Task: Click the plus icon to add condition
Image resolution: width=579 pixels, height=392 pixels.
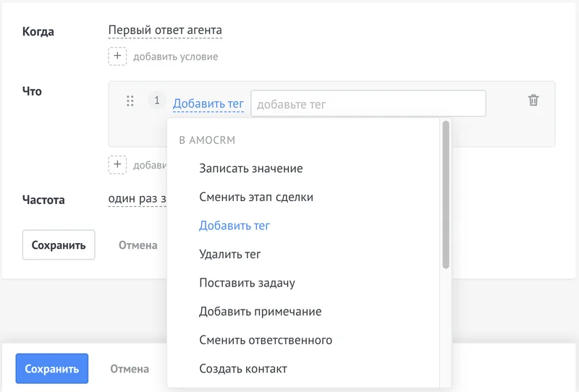Action: click(117, 56)
